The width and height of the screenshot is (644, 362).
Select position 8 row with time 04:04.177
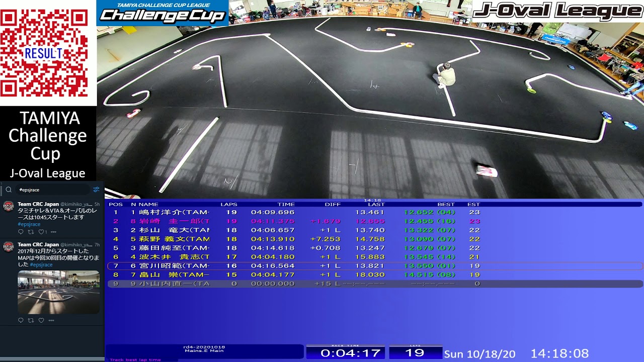(x=375, y=275)
